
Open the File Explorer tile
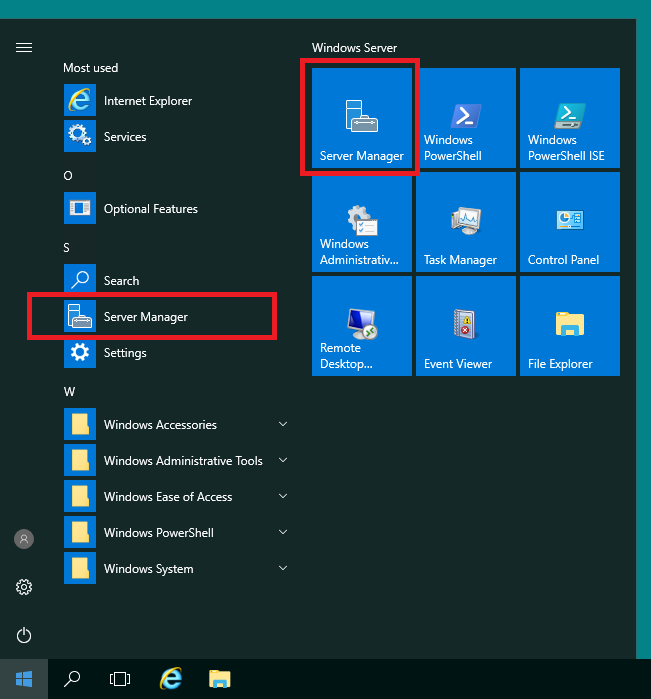[570, 326]
